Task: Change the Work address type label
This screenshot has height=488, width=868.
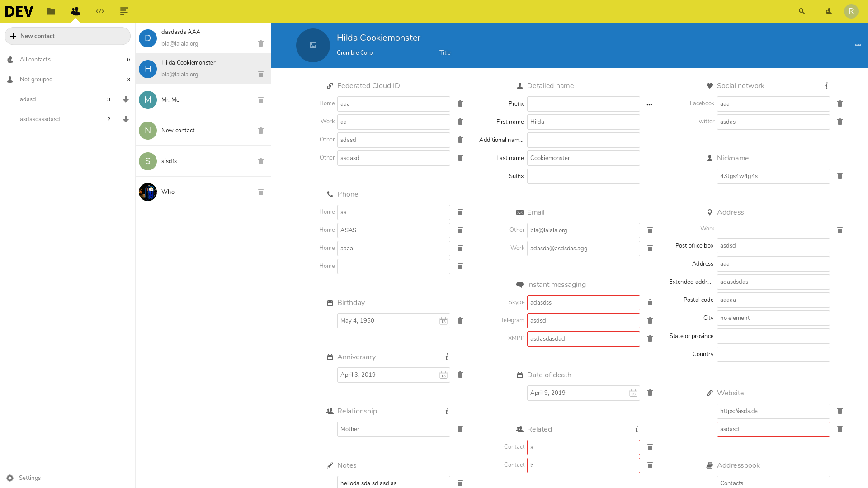Action: (x=707, y=229)
